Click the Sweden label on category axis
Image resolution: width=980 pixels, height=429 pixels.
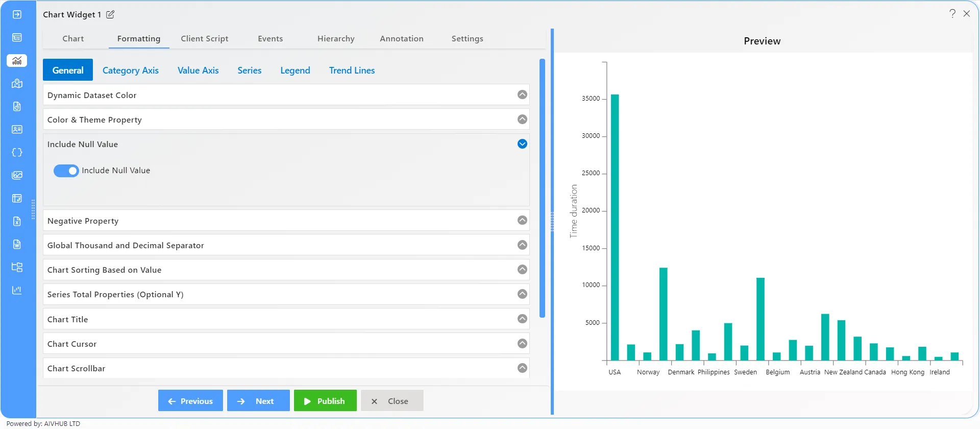[x=745, y=372]
